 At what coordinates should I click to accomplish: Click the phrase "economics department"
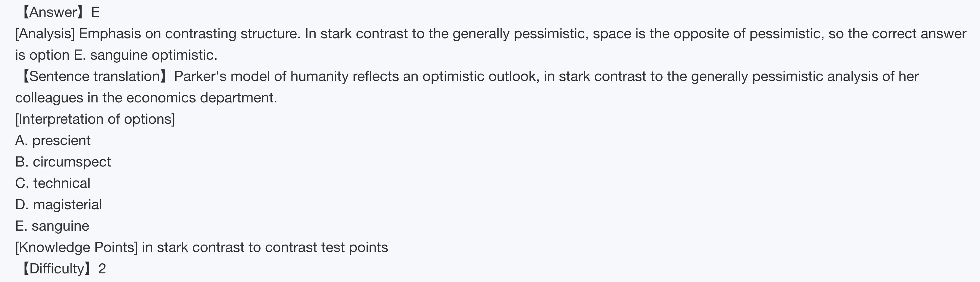pos(202,98)
